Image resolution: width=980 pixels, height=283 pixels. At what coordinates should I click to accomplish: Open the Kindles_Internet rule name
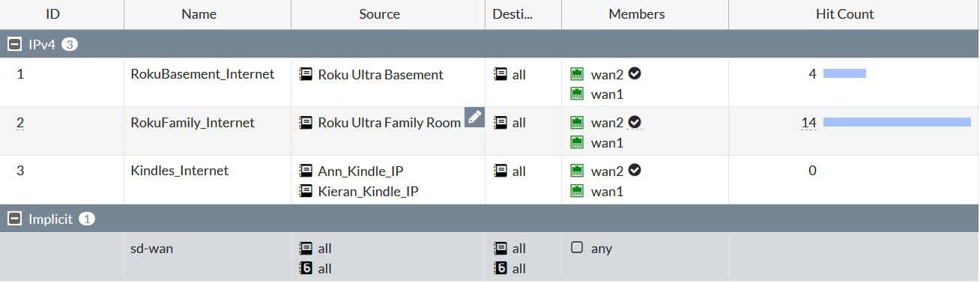click(x=180, y=171)
